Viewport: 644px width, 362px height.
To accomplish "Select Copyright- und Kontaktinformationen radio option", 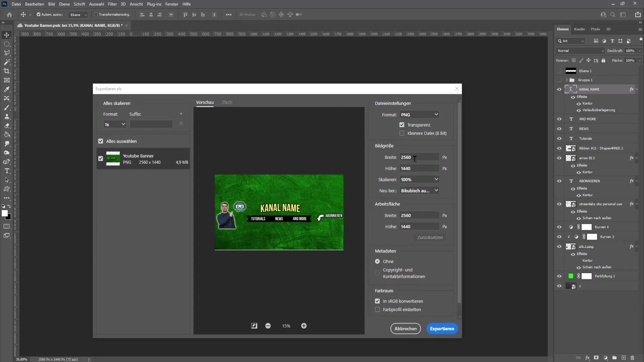I will pos(377,273).
